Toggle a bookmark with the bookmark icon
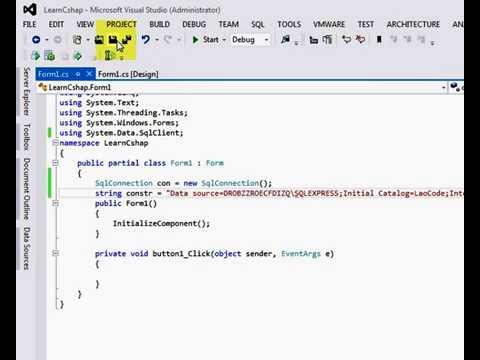 [379, 40]
